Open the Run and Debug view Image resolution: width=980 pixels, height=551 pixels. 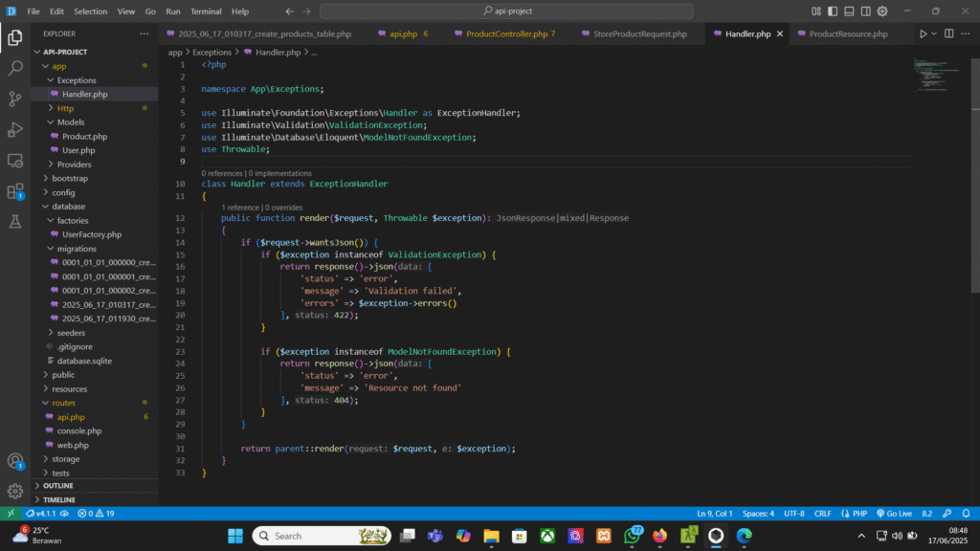15,129
